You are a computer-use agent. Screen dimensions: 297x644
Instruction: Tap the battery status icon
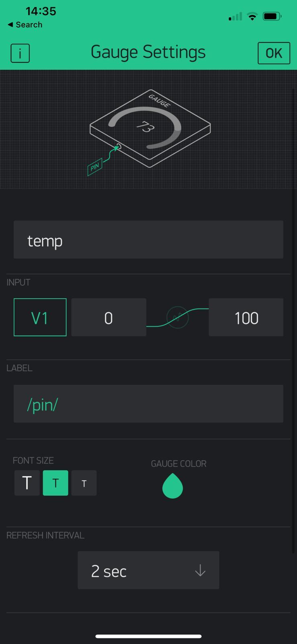(272, 17)
